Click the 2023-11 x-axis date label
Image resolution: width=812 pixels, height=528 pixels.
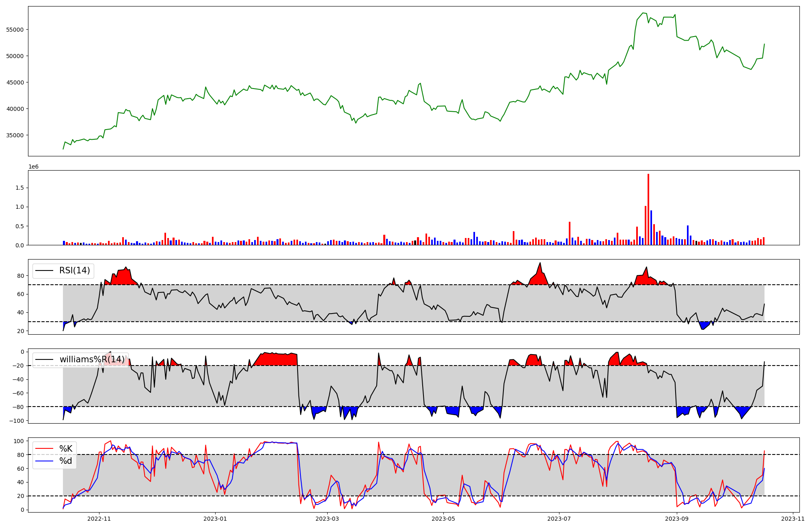[793, 519]
